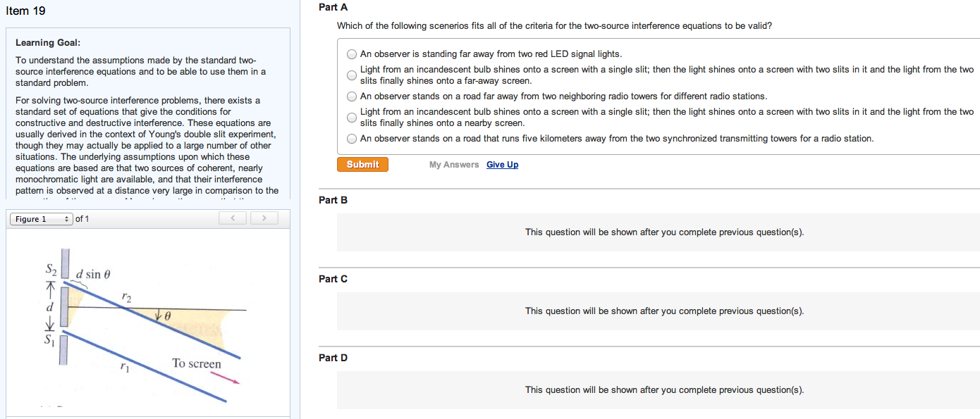Image resolution: width=980 pixels, height=419 pixels.
Task: Click the Part D placeholder message
Action: 663,389
